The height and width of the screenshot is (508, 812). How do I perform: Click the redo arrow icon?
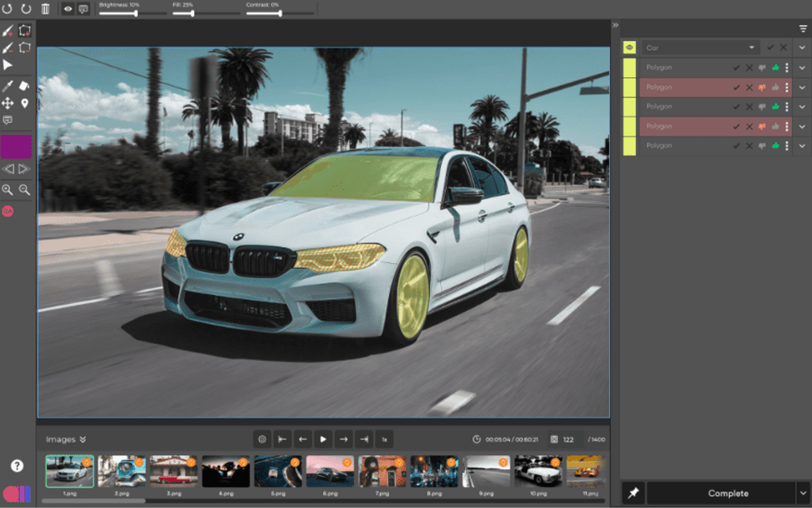point(26,9)
